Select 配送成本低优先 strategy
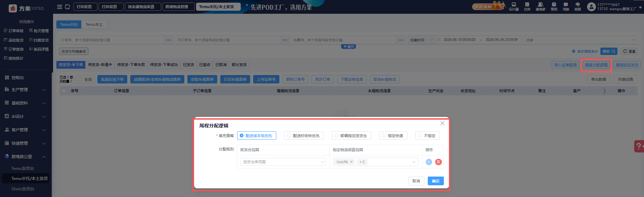Image resolution: width=644 pixels, height=197 pixels. click(257, 136)
